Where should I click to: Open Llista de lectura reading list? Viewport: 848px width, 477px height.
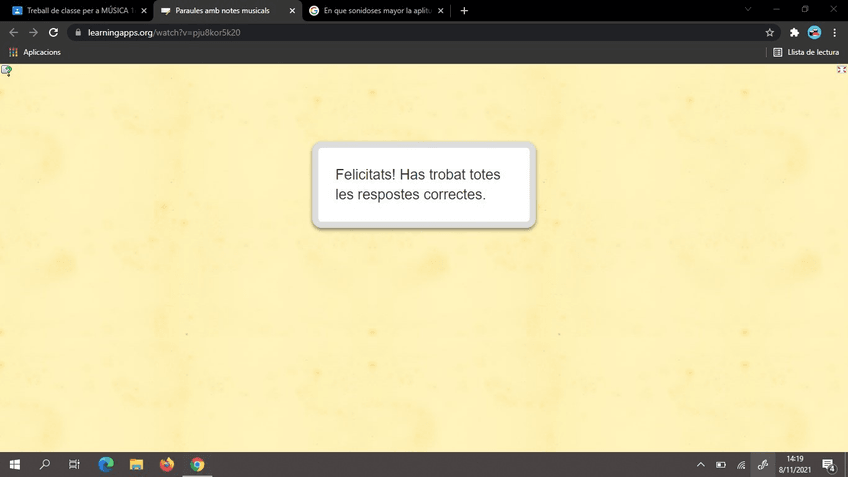pos(806,52)
